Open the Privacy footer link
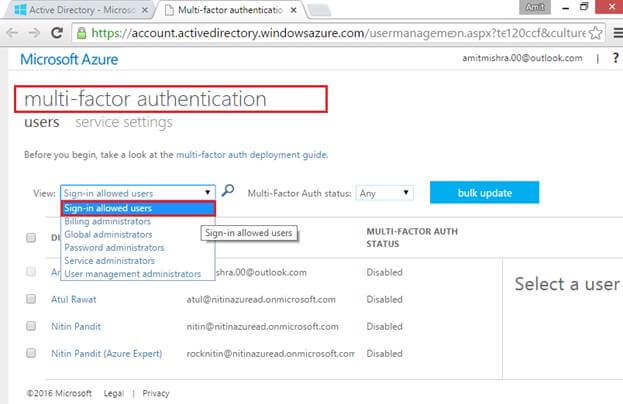 [156, 393]
